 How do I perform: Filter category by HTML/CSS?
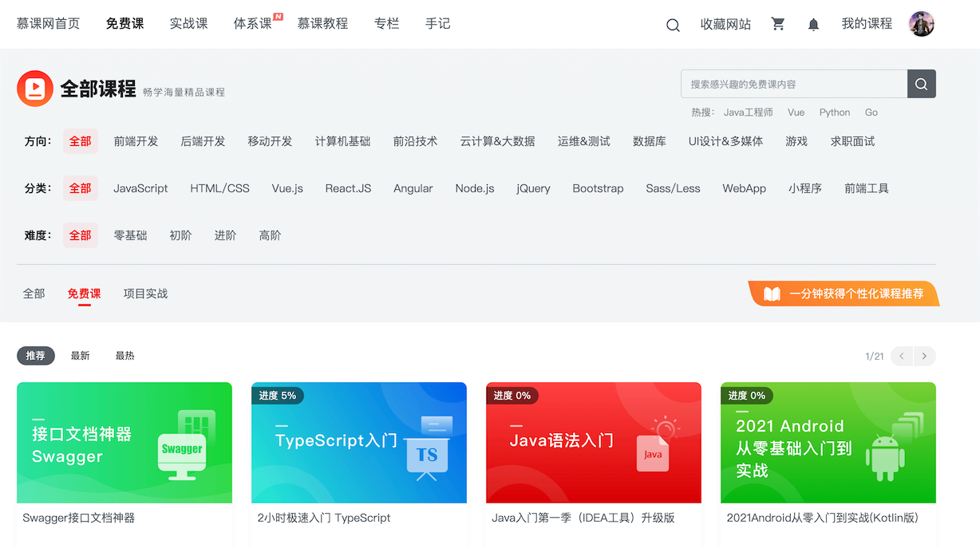pyautogui.click(x=220, y=188)
